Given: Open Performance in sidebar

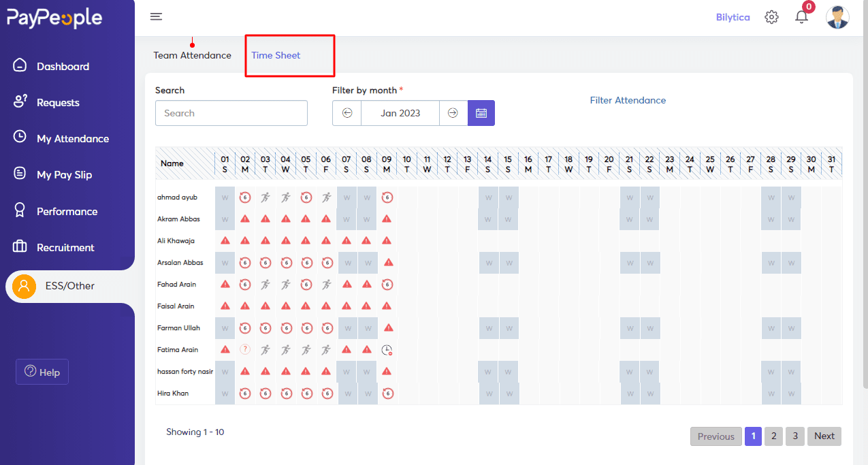Looking at the screenshot, I should tap(67, 211).
